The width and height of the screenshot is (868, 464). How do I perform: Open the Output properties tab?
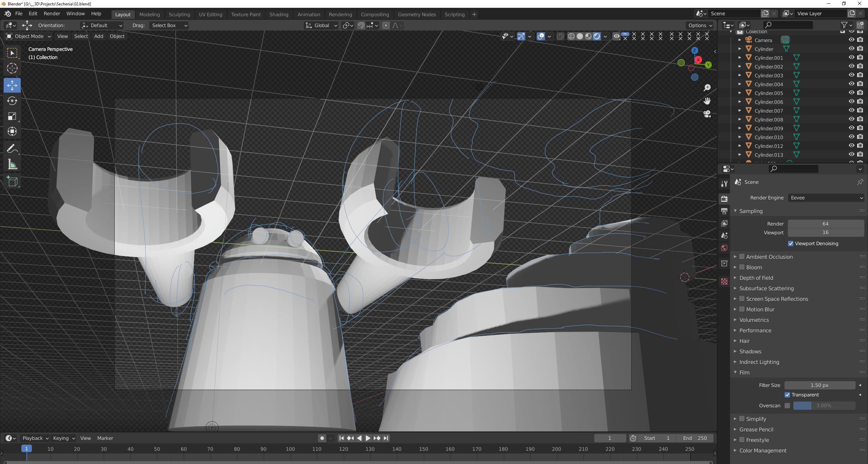[724, 211]
